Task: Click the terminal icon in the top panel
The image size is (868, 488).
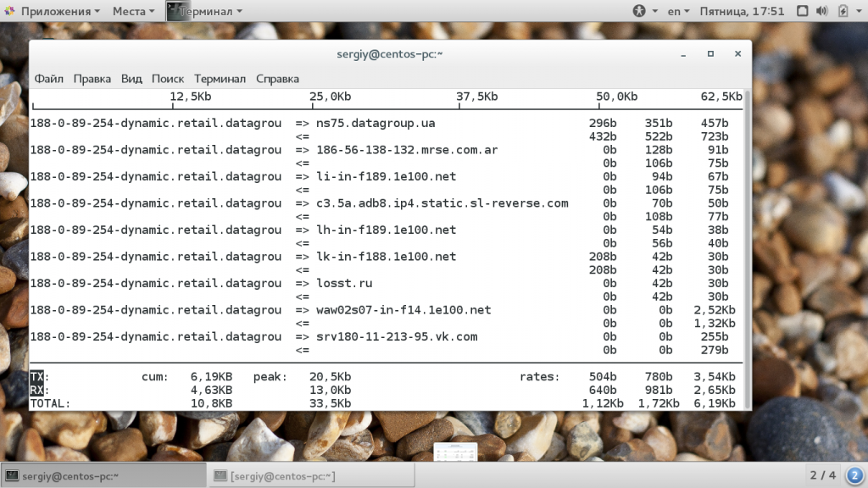Action: click(x=174, y=11)
